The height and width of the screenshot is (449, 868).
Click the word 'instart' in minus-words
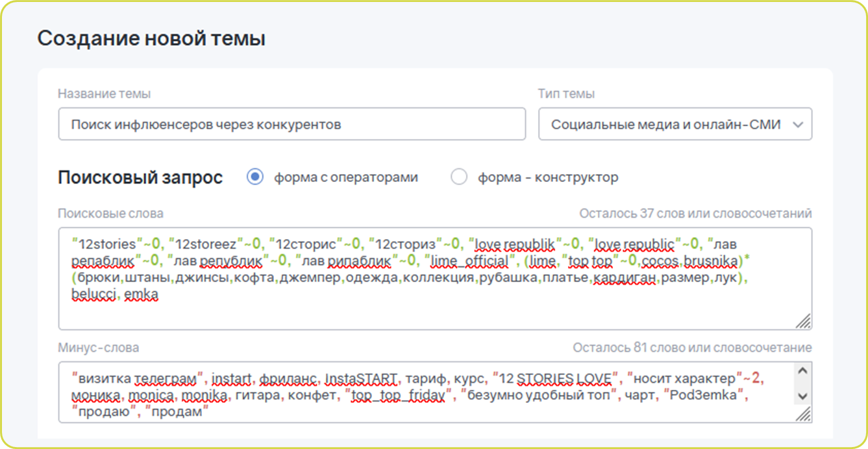[230, 378]
